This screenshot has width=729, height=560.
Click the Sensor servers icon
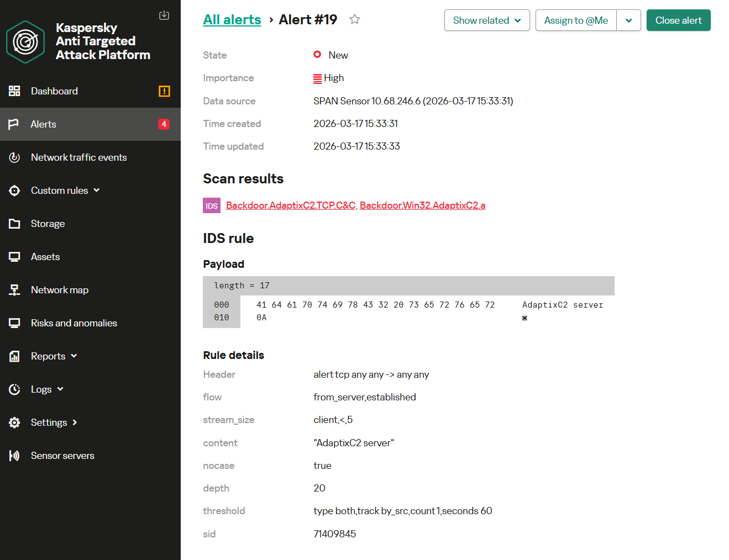pyautogui.click(x=15, y=456)
